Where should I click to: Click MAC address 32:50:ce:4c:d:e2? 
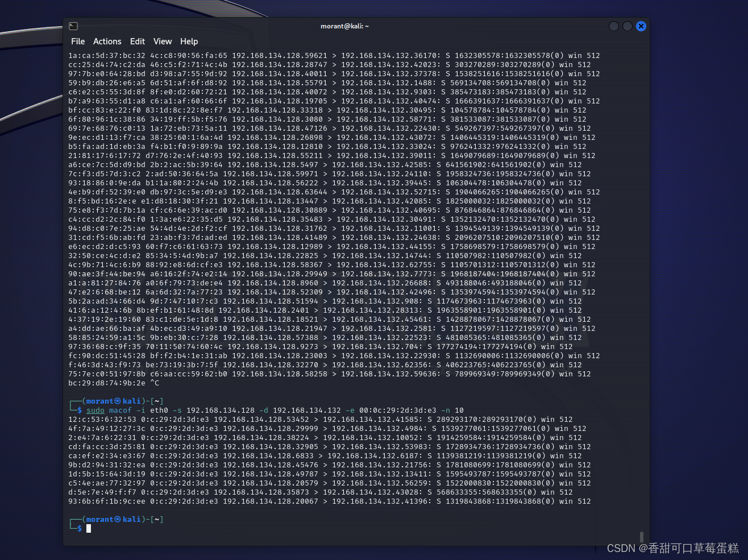[x=105, y=256]
